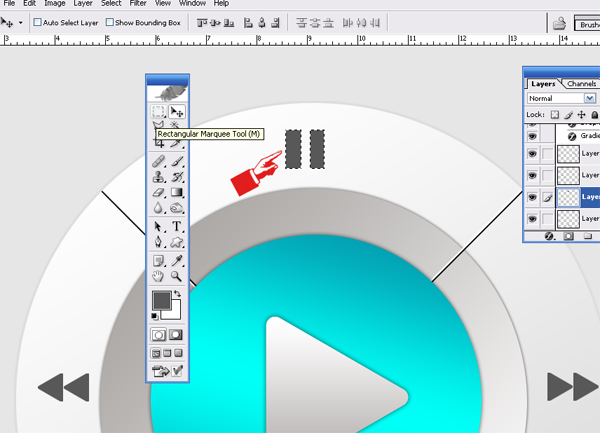
Task: Select the Eraser tool
Action: point(158,192)
